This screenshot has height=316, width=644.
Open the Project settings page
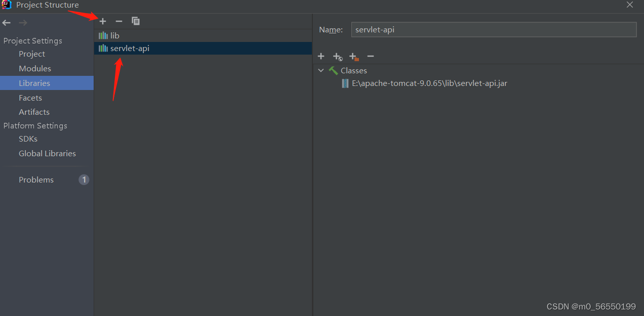click(32, 54)
